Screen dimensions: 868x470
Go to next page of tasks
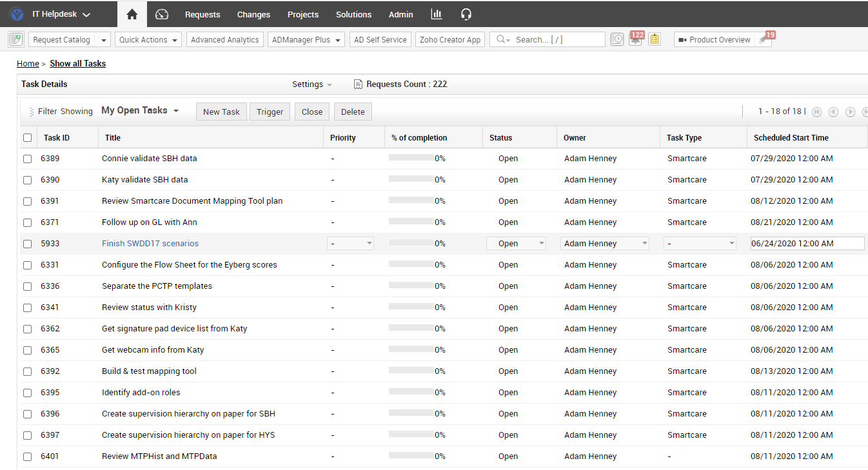tap(850, 112)
